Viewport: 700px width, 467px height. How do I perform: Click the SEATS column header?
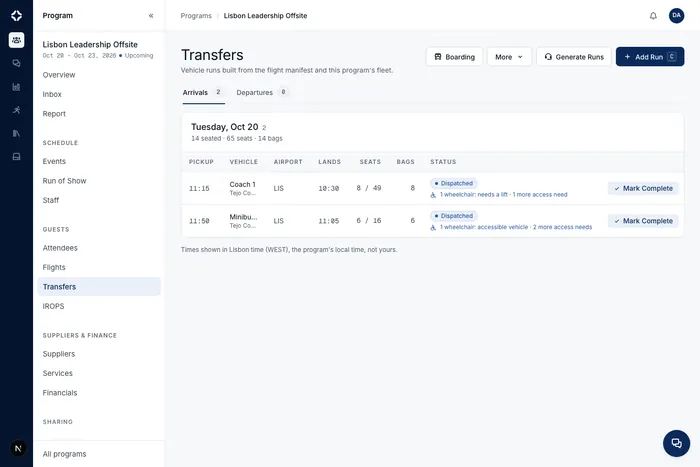370,162
